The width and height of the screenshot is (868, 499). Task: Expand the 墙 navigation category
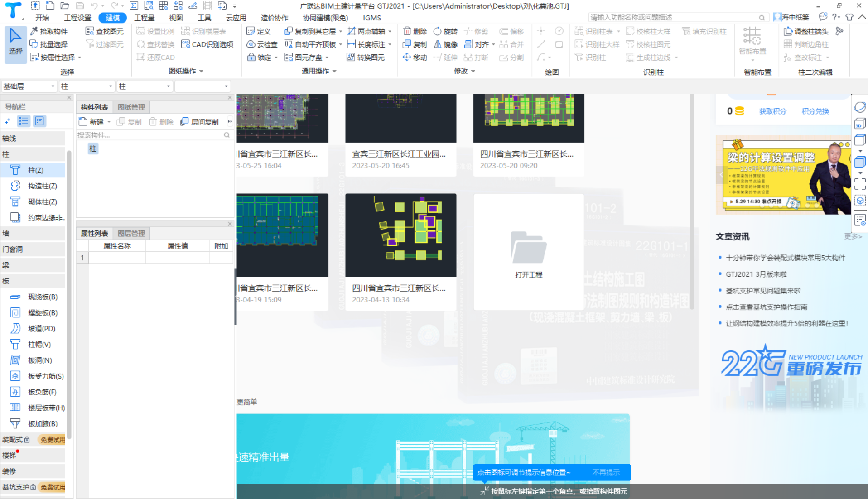33,234
